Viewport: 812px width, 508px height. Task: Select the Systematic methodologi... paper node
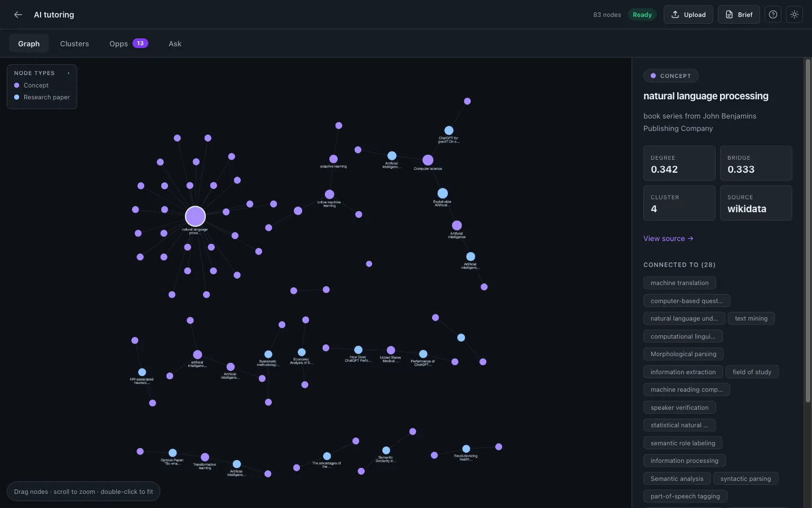pyautogui.click(x=268, y=354)
